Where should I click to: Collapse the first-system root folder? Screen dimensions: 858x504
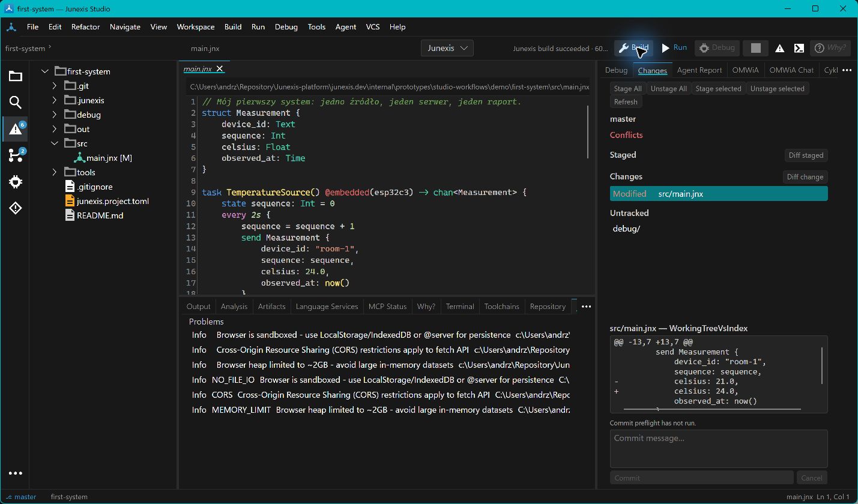pos(45,71)
